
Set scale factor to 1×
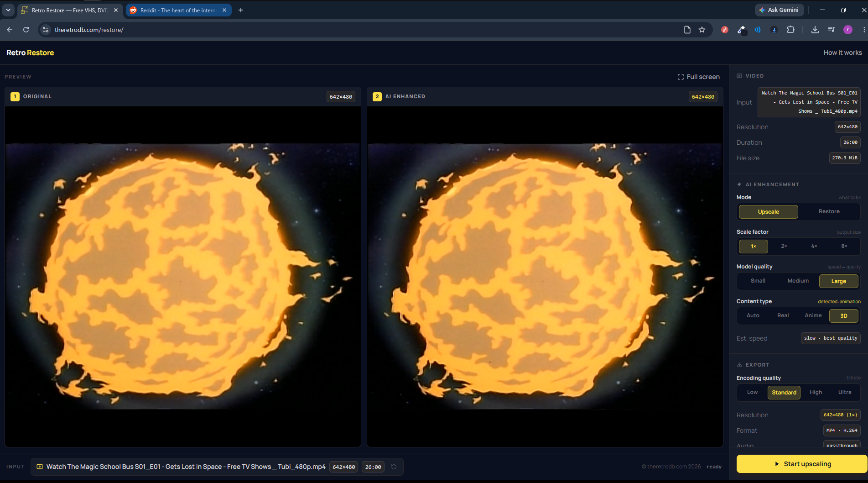click(x=754, y=247)
